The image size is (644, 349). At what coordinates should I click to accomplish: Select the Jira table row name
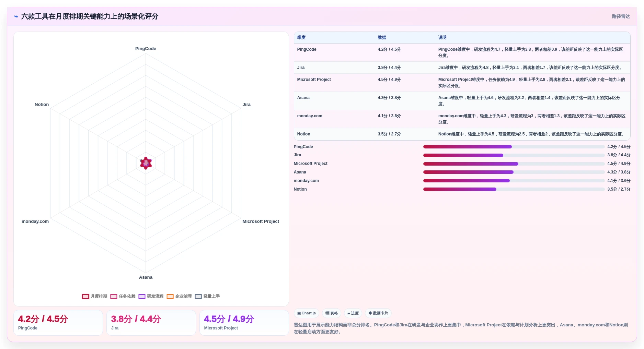coord(301,68)
